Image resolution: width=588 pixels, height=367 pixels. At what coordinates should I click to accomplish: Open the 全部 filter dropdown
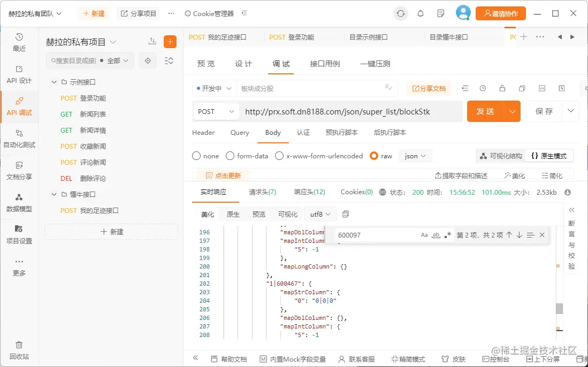tap(118, 61)
